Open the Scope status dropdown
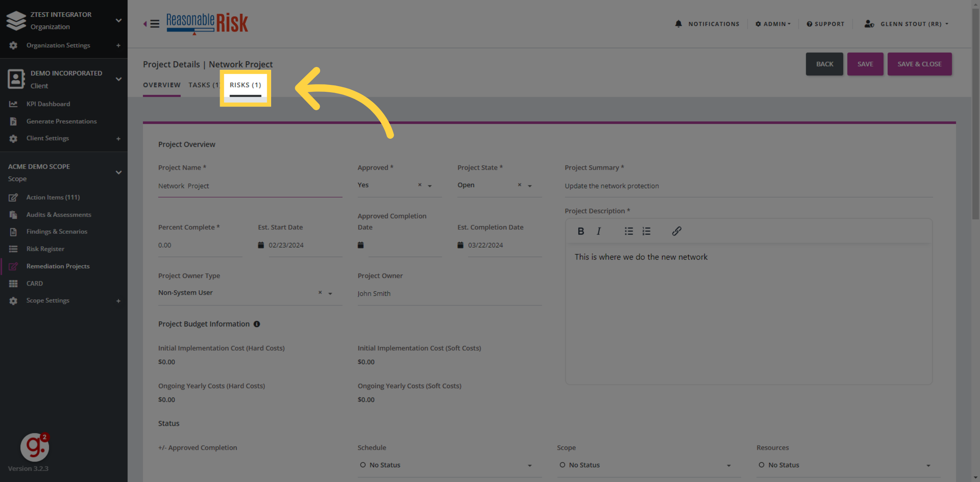 (x=649, y=465)
